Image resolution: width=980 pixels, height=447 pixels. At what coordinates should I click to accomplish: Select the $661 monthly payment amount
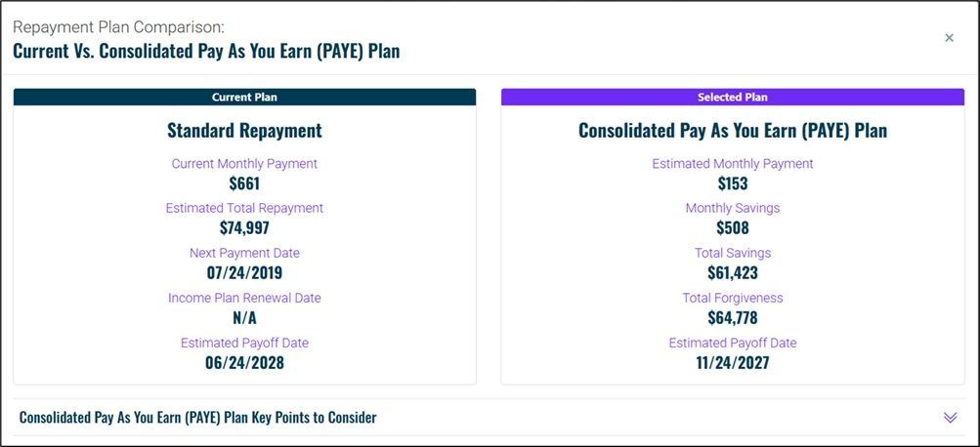244,183
